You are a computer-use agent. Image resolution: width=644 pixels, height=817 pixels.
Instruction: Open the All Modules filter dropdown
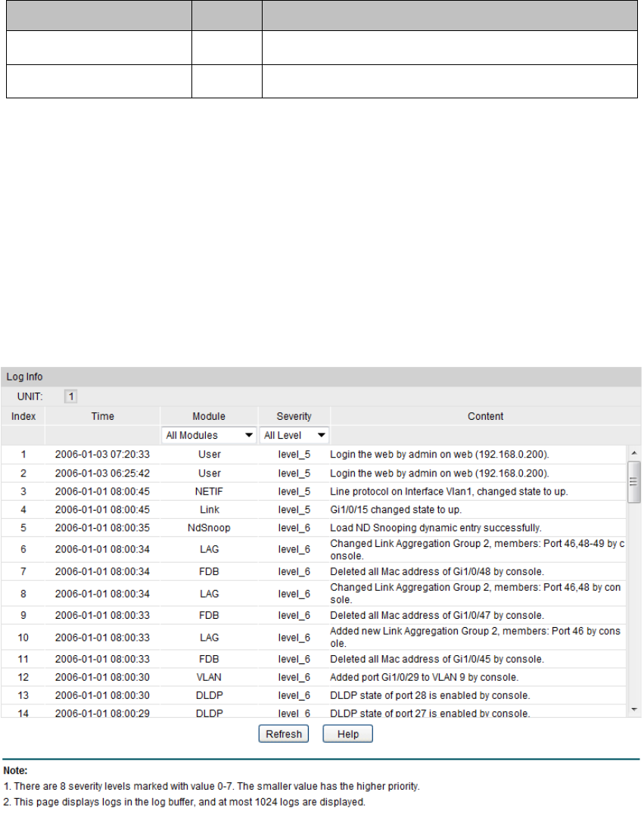pyautogui.click(x=208, y=435)
